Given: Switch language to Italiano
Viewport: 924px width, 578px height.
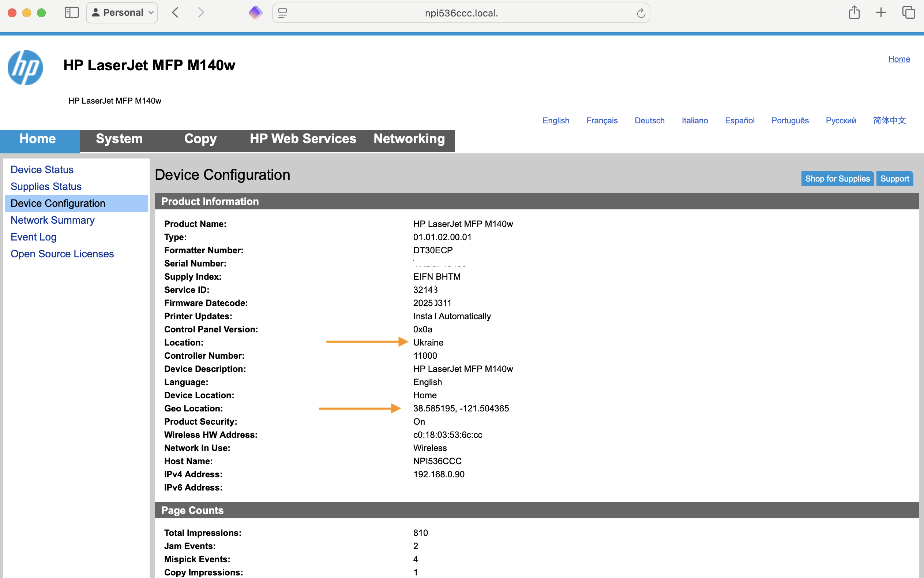Looking at the screenshot, I should click(694, 120).
